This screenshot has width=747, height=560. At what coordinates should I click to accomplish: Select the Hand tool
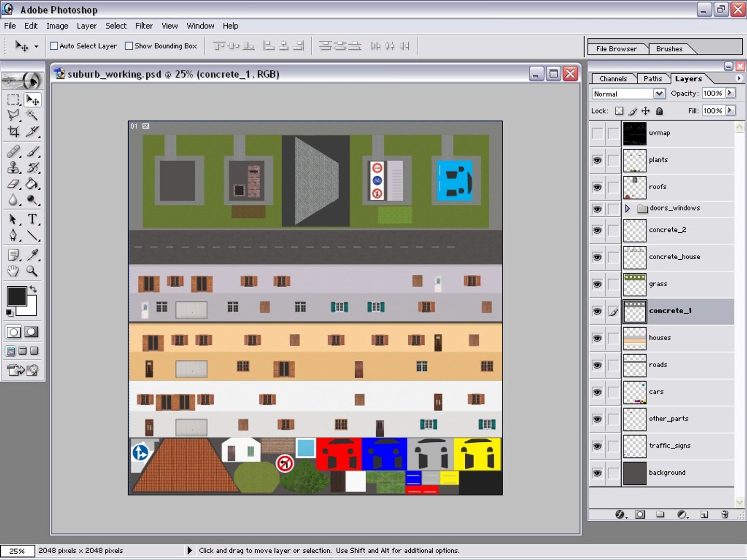click(13, 271)
